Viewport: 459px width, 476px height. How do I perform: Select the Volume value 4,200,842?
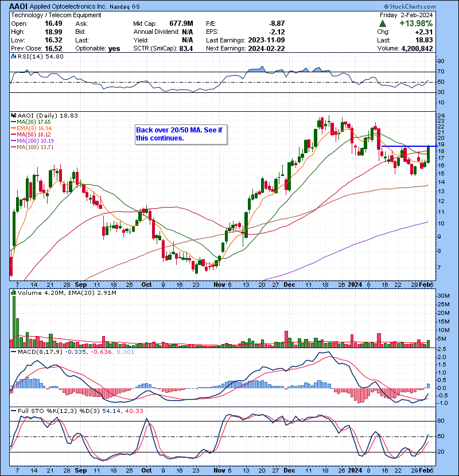pyautogui.click(x=417, y=49)
